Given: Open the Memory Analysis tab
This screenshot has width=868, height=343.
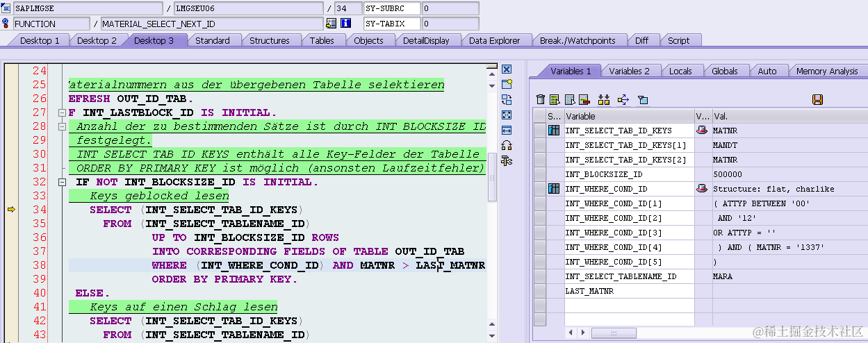Looking at the screenshot, I should [826, 71].
